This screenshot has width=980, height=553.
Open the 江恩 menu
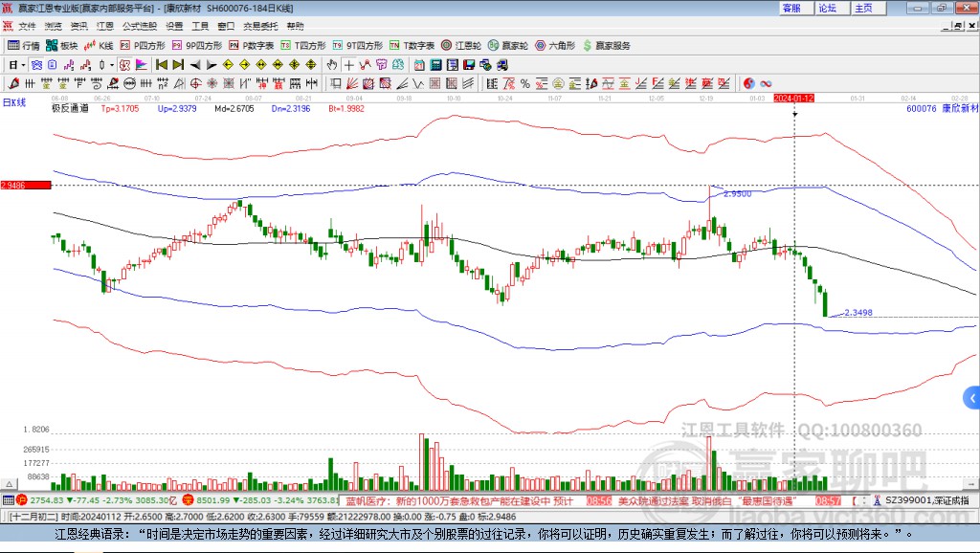[x=105, y=26]
